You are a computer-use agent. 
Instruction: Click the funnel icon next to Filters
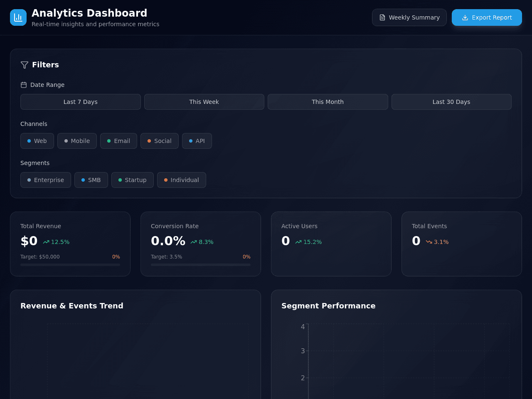pos(25,65)
